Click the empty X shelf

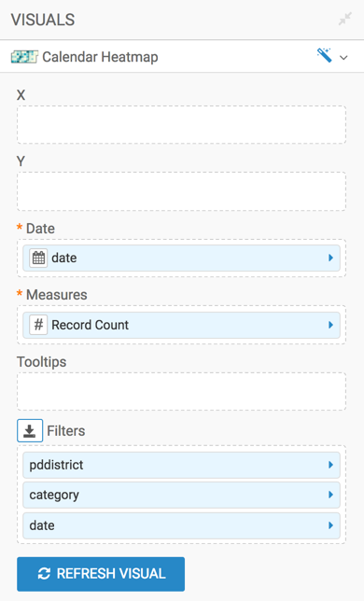pos(182,125)
